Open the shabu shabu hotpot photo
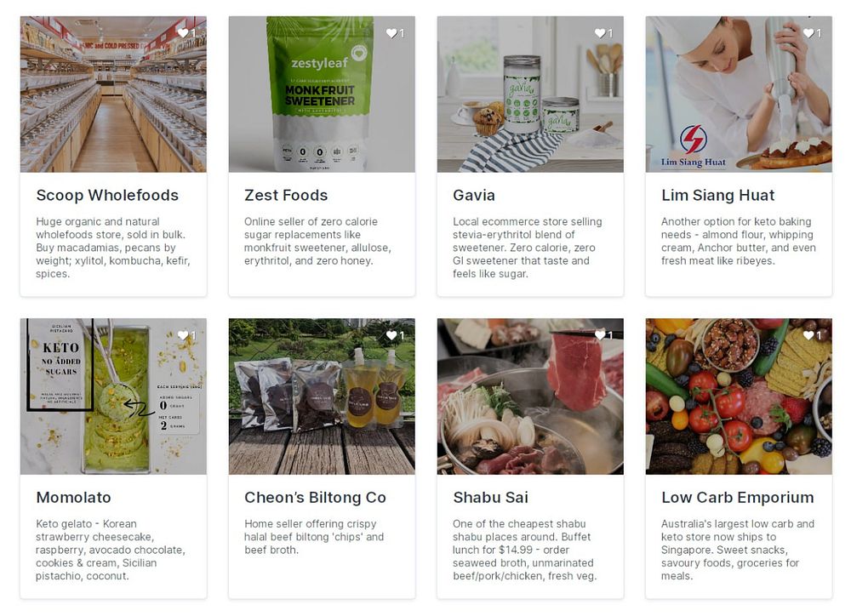 (x=530, y=396)
